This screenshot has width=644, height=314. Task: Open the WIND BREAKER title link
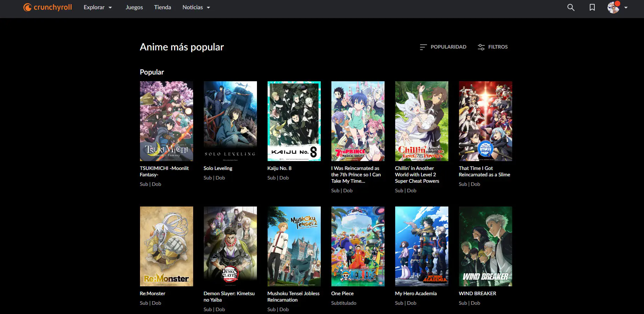click(x=477, y=293)
